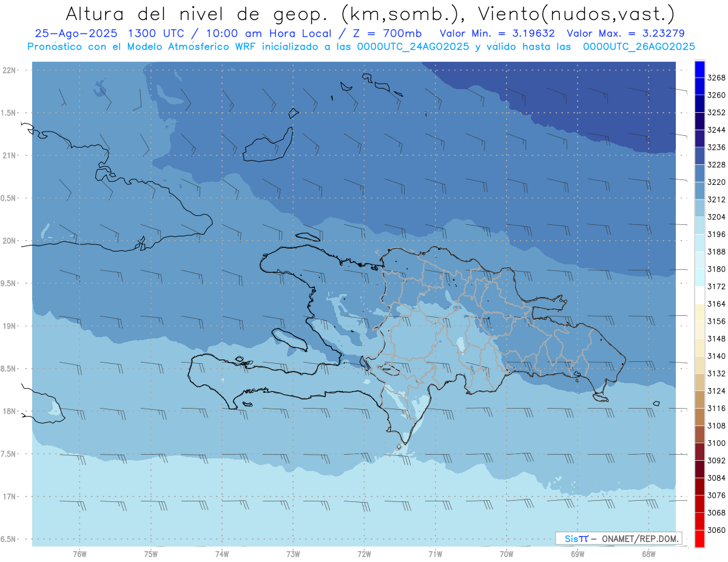Click the '1.5N' latitude label

click(x=8, y=113)
